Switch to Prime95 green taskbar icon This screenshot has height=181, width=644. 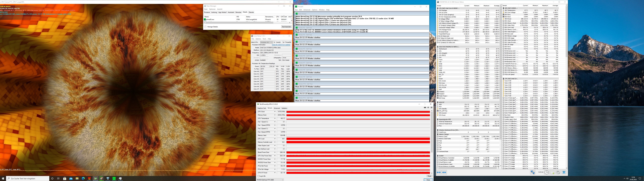[114, 178]
